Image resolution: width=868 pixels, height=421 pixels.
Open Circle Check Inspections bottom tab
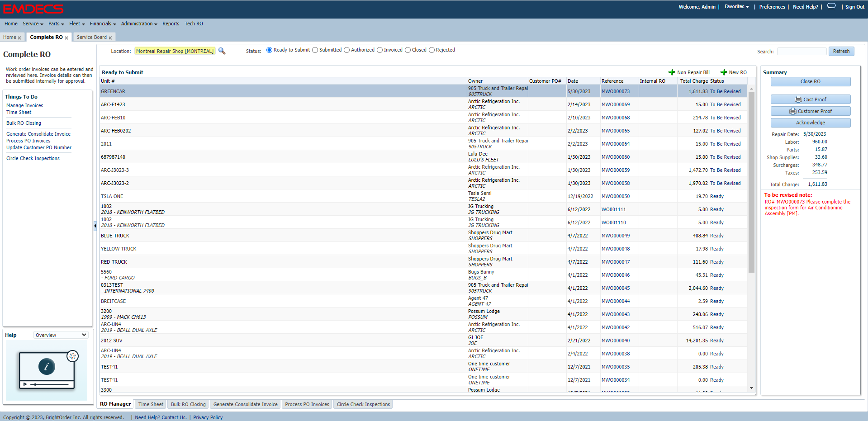pyautogui.click(x=363, y=404)
